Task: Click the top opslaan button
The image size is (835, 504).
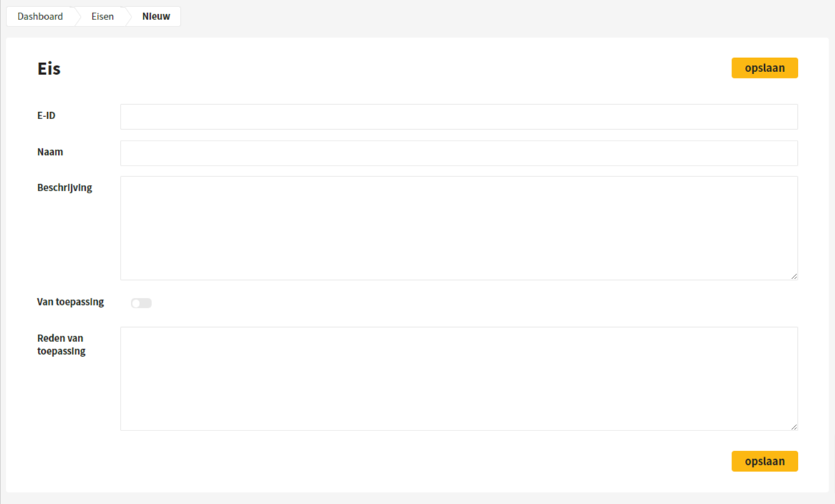Action: tap(764, 68)
